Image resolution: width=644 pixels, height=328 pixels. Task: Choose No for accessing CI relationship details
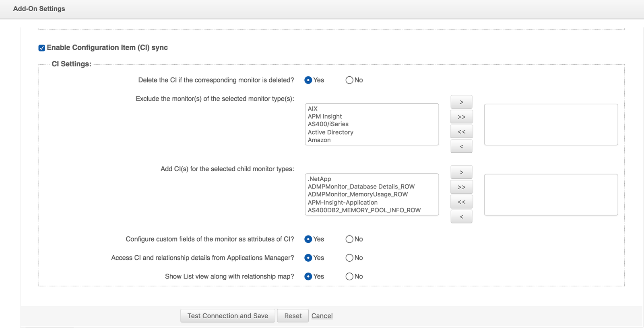click(349, 258)
